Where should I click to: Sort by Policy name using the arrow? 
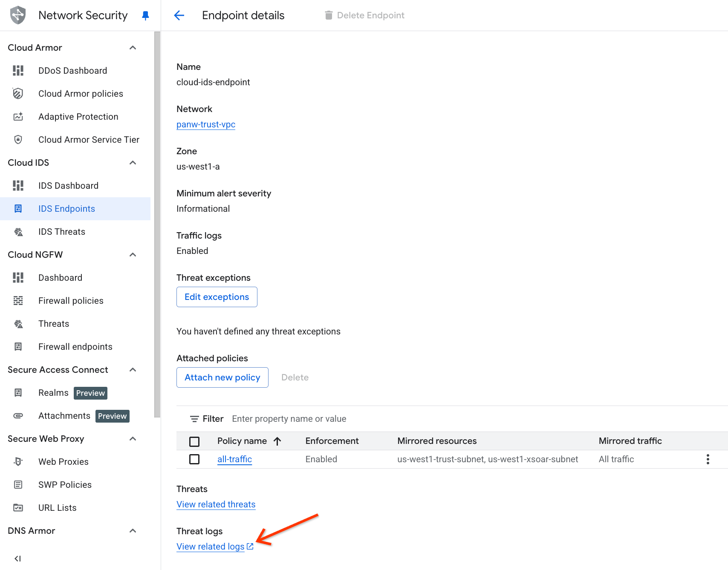[277, 441]
